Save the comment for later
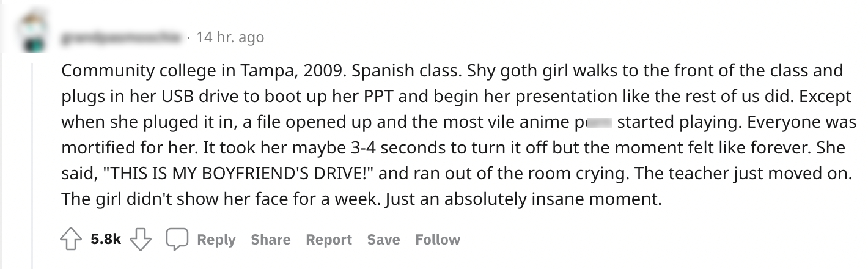The width and height of the screenshot is (868, 269). [x=383, y=240]
